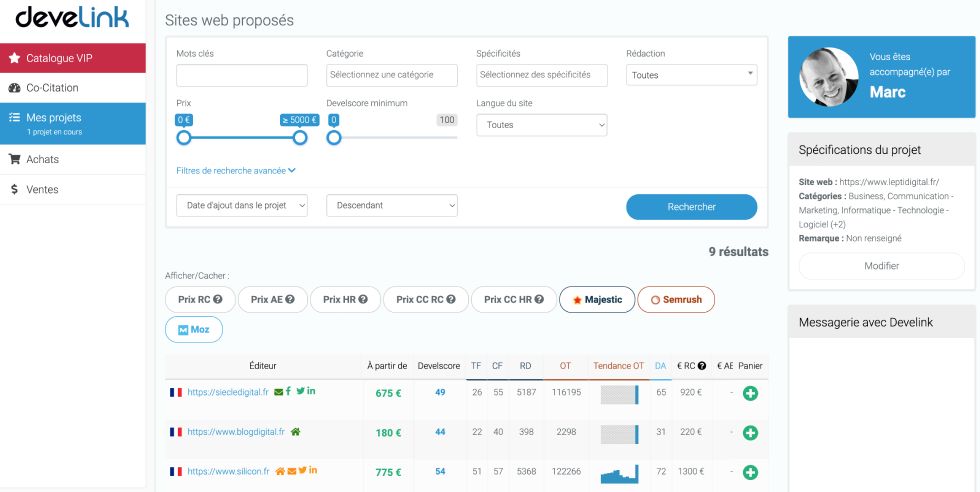
Task: Open the https://www.silicon.fr link
Action: tap(228, 471)
